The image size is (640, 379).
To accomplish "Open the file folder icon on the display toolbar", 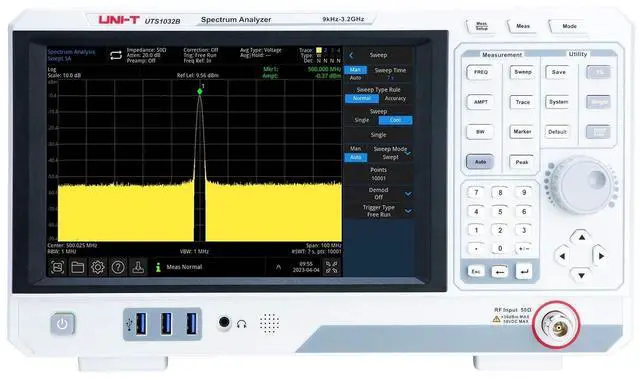I will [x=78, y=267].
